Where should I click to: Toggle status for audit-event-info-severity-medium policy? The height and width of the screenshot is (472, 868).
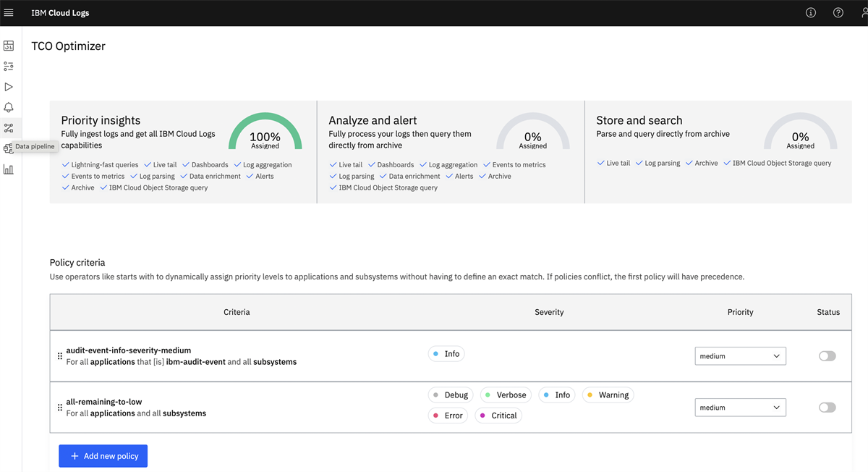tap(827, 356)
